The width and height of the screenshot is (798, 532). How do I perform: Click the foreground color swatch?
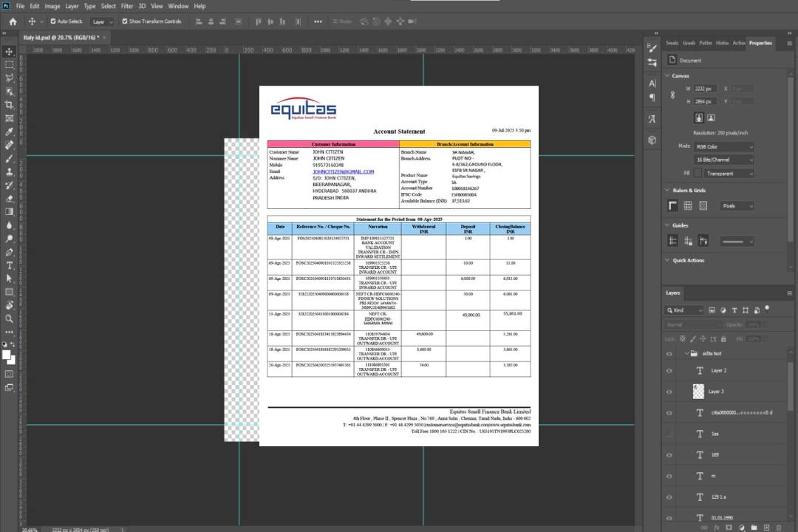7,355
